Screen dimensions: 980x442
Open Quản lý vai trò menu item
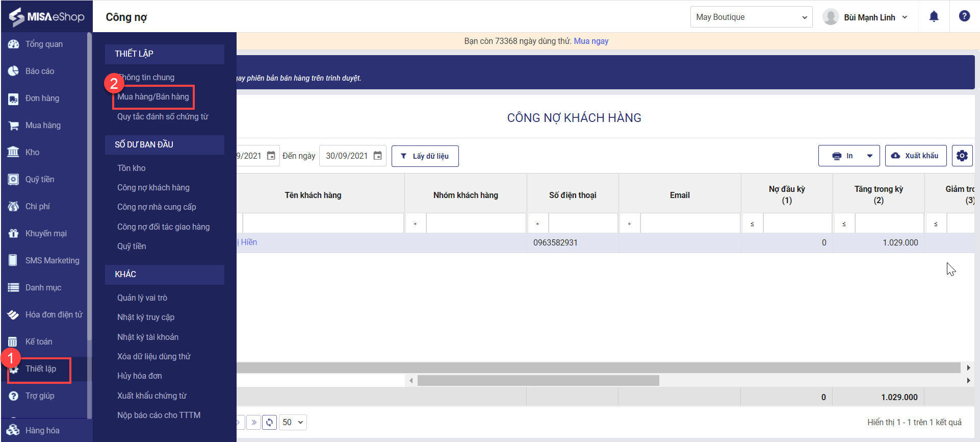tap(142, 298)
